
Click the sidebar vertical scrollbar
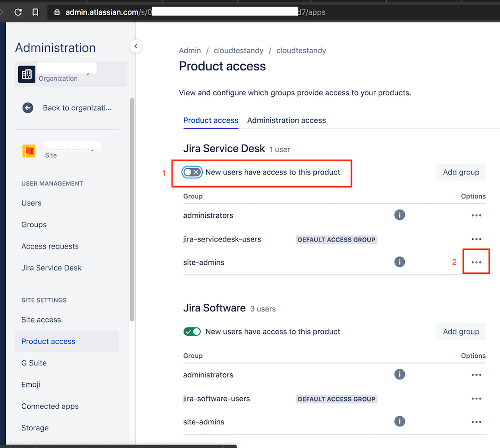pyautogui.click(x=132, y=209)
